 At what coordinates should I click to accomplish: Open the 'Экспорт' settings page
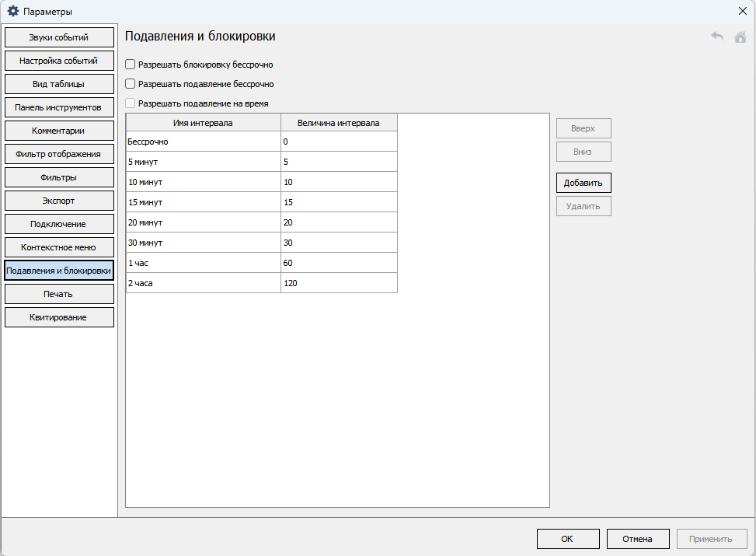[x=59, y=201]
